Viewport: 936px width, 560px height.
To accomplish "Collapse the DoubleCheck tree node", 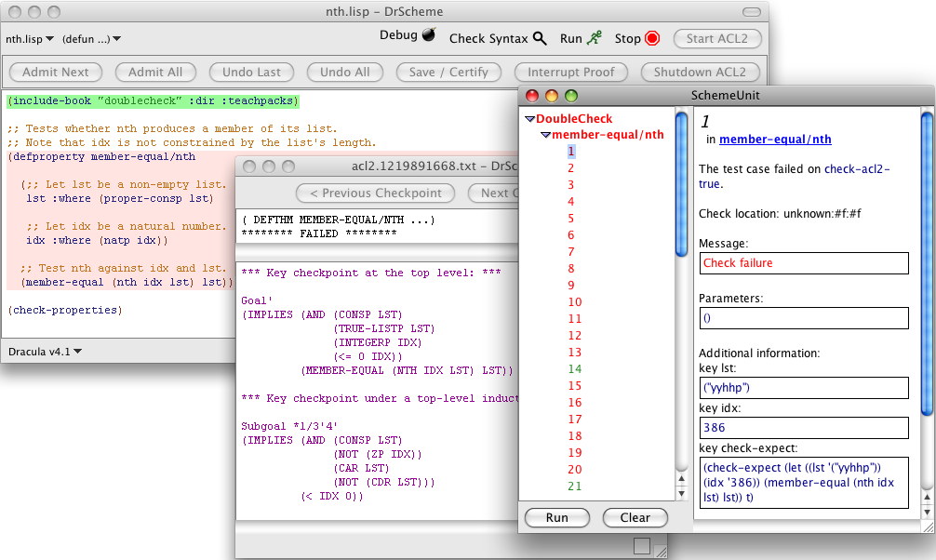I will [x=529, y=119].
